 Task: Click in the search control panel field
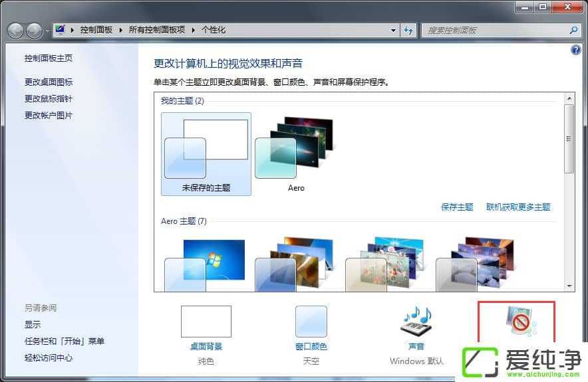pyautogui.click(x=496, y=31)
